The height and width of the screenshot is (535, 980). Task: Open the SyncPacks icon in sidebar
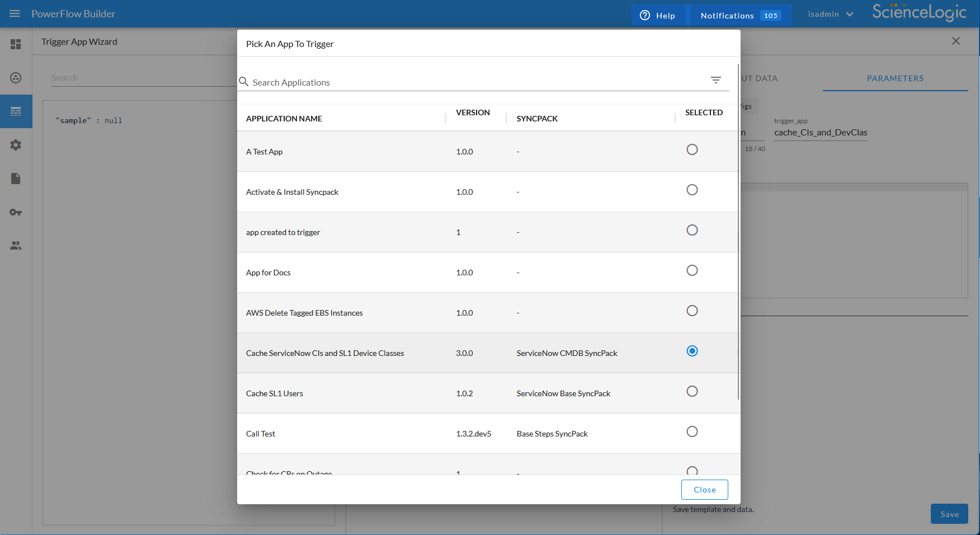[x=16, y=78]
